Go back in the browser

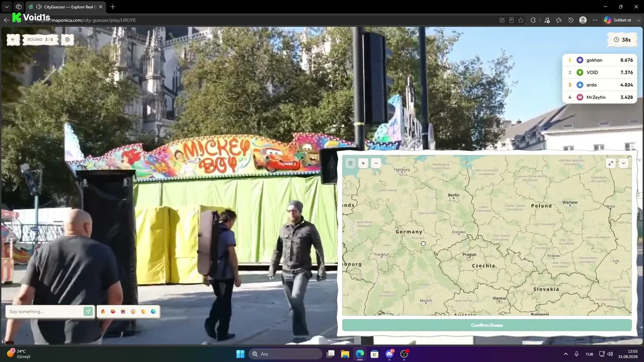click(x=6, y=20)
